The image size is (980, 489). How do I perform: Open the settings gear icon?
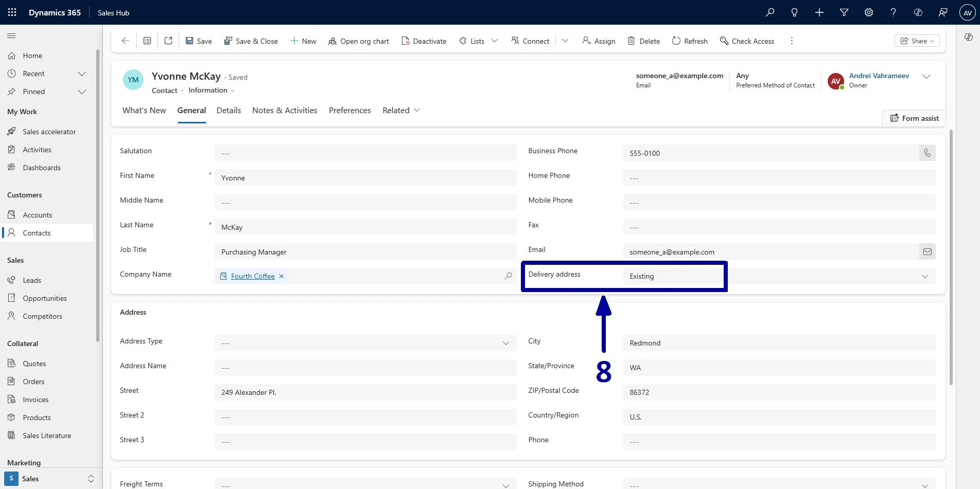click(x=869, y=12)
